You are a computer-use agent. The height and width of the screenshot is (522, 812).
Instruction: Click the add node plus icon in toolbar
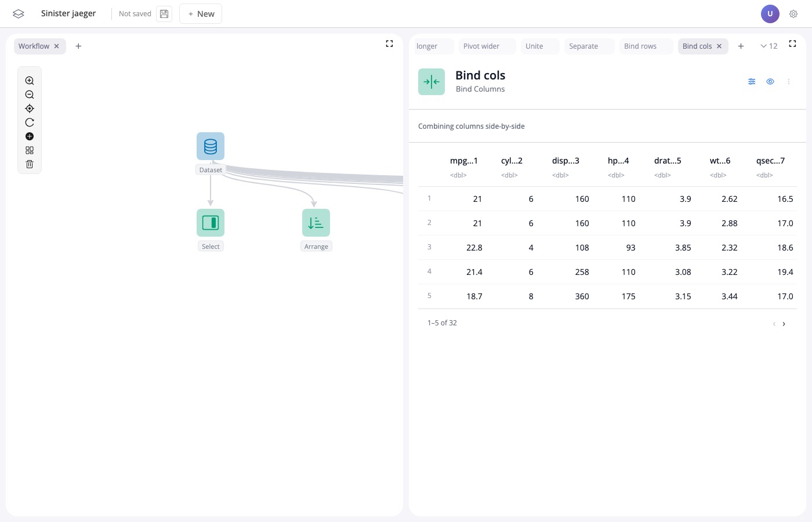tap(29, 136)
